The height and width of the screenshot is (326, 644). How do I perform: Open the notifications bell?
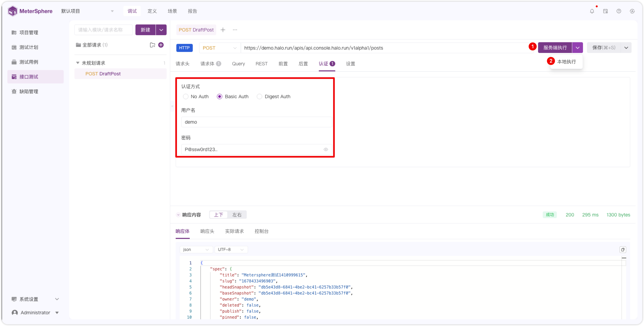(x=592, y=11)
